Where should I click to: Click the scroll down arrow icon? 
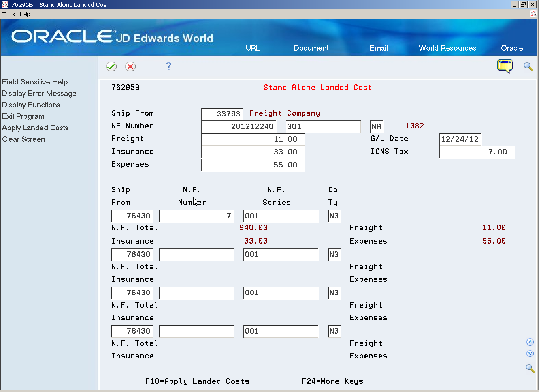pyautogui.click(x=530, y=354)
